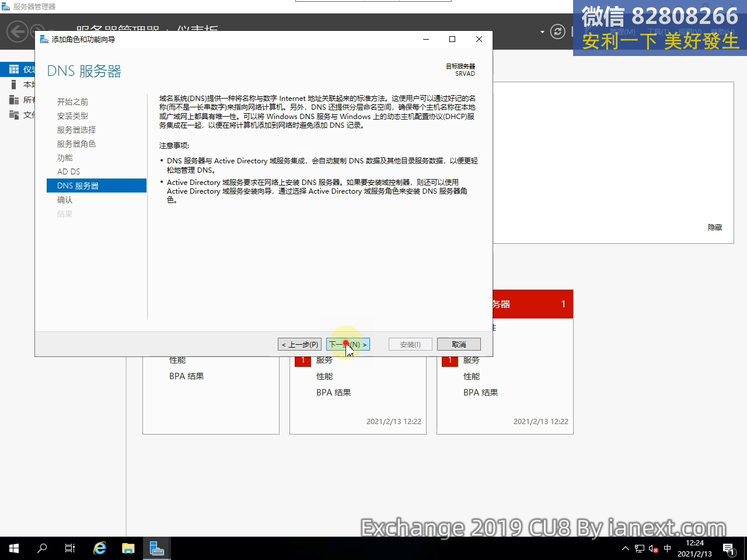
Task: Select the Dashboard icon in left sidebar
Action: coord(14,69)
